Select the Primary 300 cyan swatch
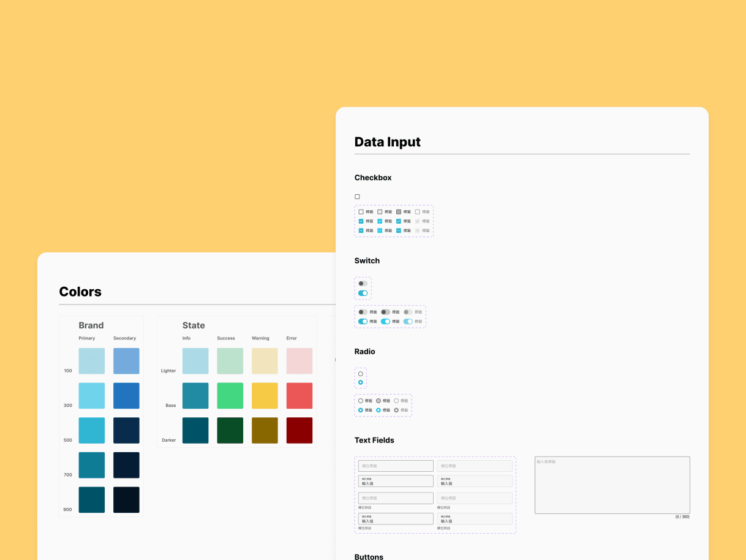Viewport: 746px width, 560px height. click(91, 395)
